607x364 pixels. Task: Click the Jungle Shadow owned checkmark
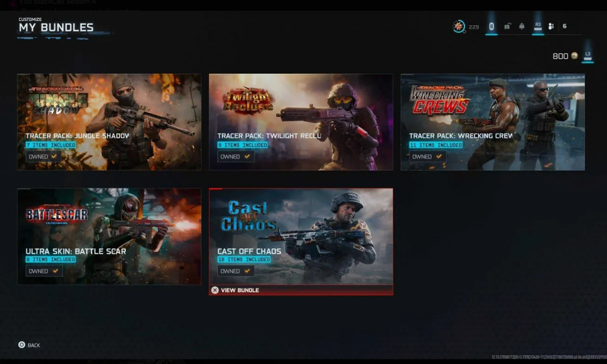(54, 156)
